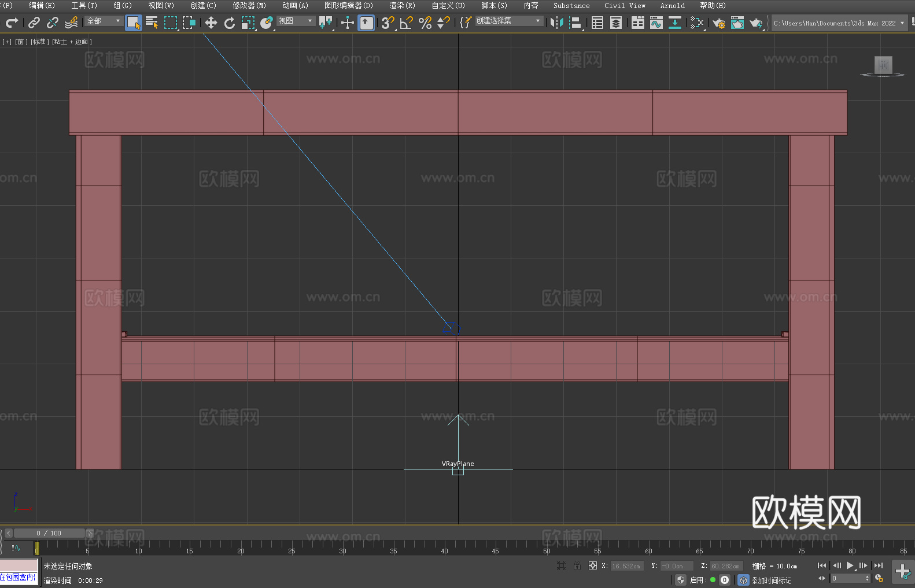Open the 修改器(M) menu
915x588 pixels.
click(x=249, y=5)
